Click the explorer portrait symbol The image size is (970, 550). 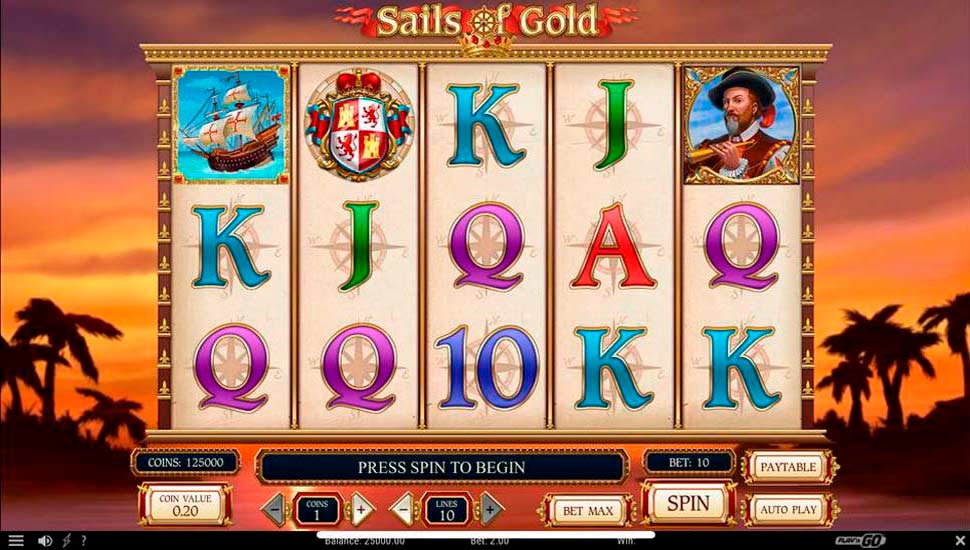(741, 125)
